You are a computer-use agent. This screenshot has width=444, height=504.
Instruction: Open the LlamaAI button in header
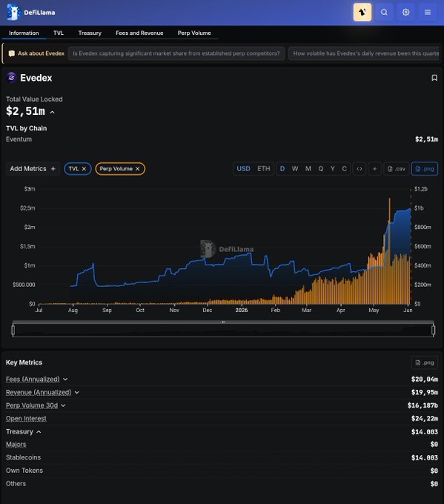[362, 12]
